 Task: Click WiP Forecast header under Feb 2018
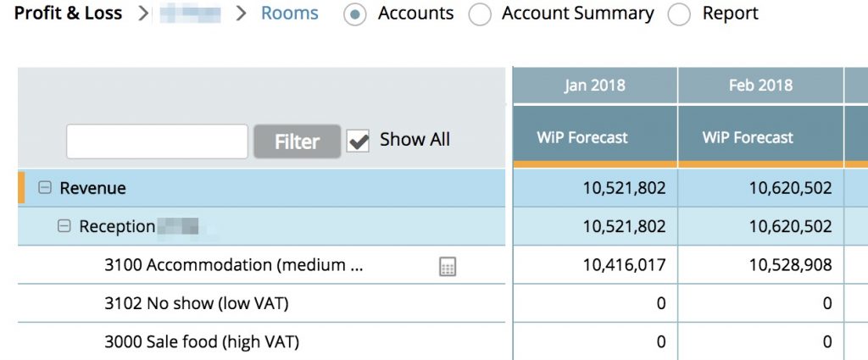748,137
